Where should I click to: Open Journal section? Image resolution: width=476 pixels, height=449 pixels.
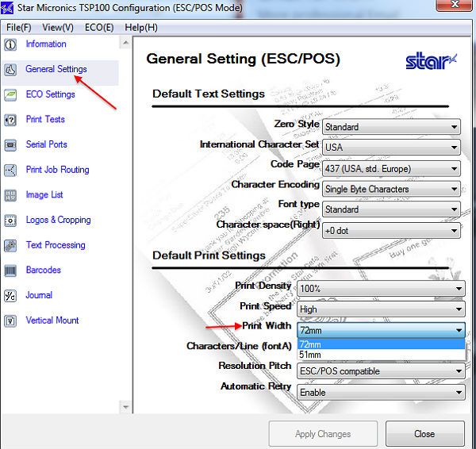click(x=39, y=295)
